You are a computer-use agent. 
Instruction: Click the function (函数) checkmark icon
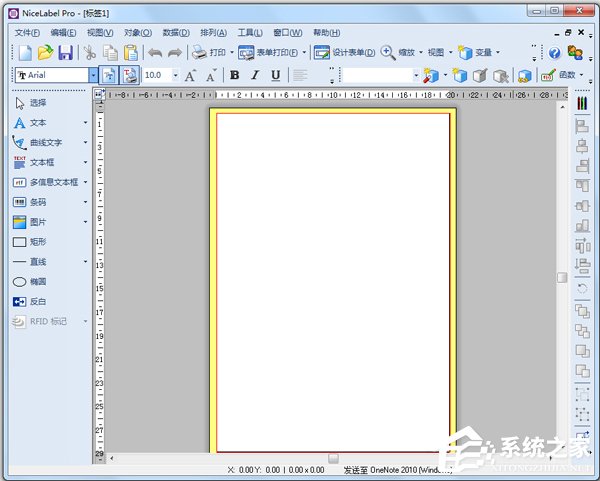click(x=548, y=75)
